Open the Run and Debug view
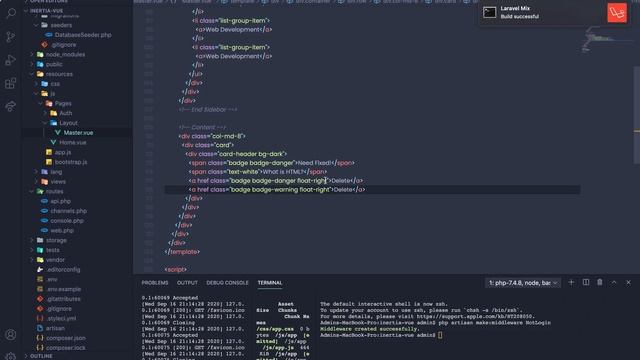 (x=11, y=60)
